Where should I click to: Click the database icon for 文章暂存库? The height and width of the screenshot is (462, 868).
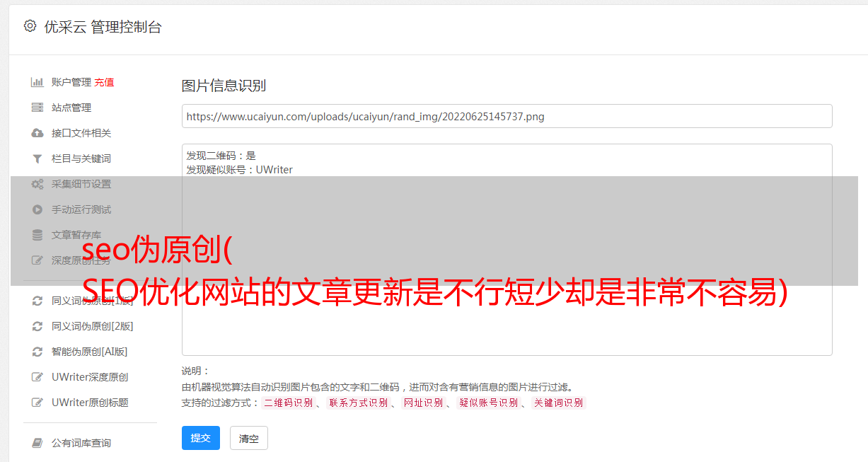(x=37, y=235)
